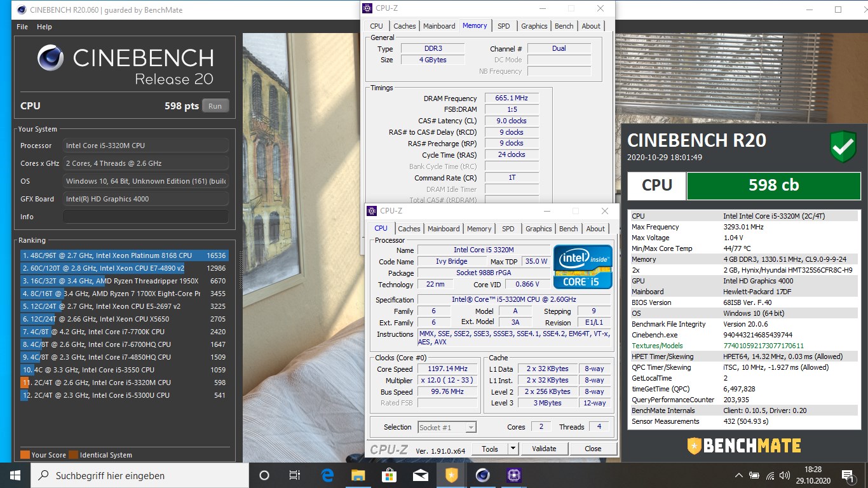Select ranking row AMD Ryzen Threadripper 1950X

pyautogui.click(x=124, y=281)
